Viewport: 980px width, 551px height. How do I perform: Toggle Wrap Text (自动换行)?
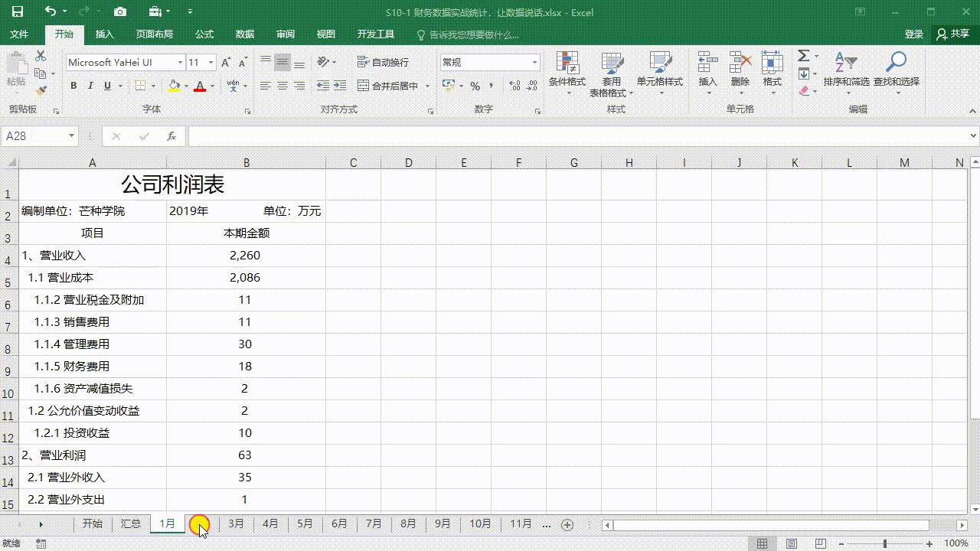coord(383,62)
